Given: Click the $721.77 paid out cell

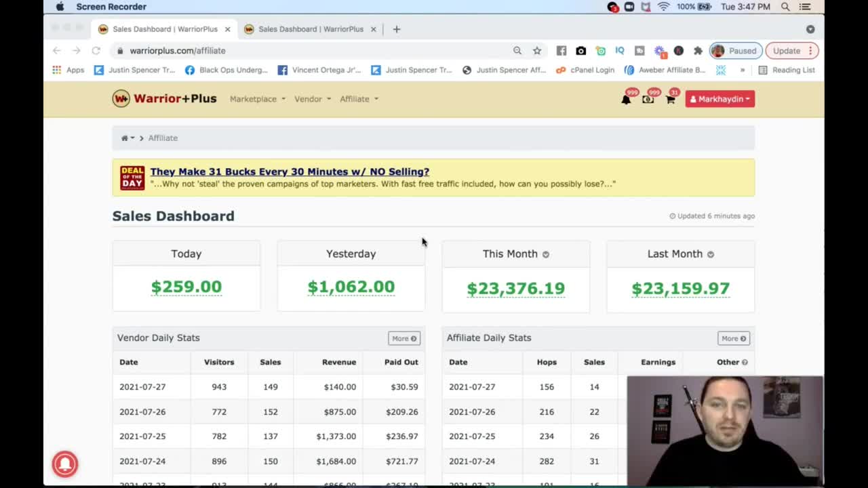Looking at the screenshot, I should click(402, 462).
